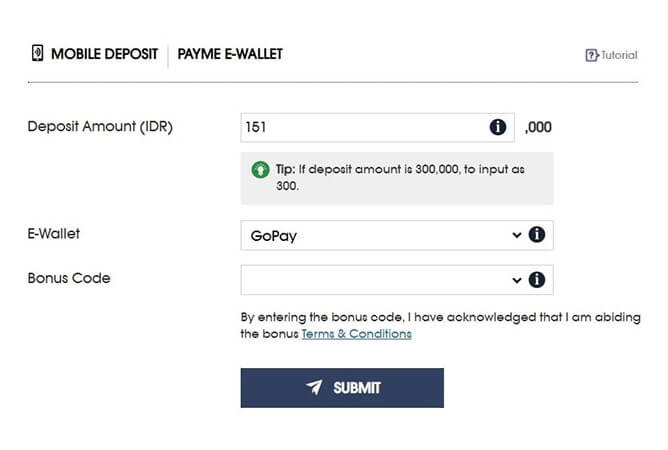668x450 pixels.
Task: Open the Tutorial link text
Action: (619, 55)
